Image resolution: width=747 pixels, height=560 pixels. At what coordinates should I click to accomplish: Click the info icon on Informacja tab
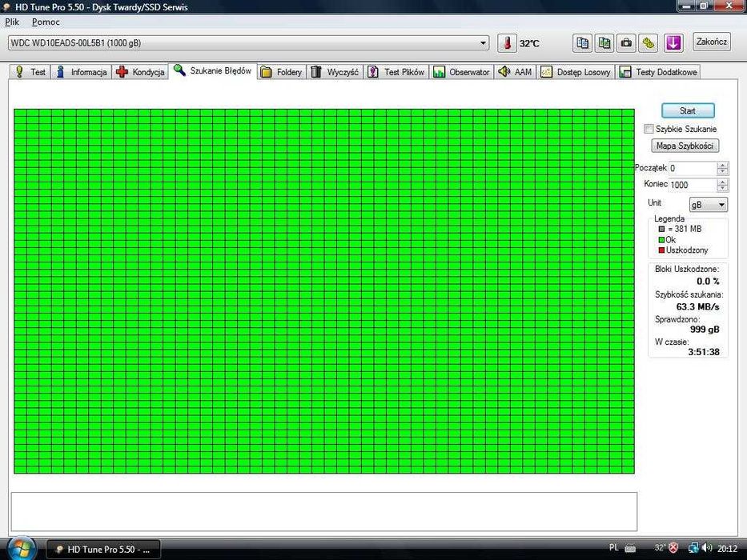click(x=61, y=72)
